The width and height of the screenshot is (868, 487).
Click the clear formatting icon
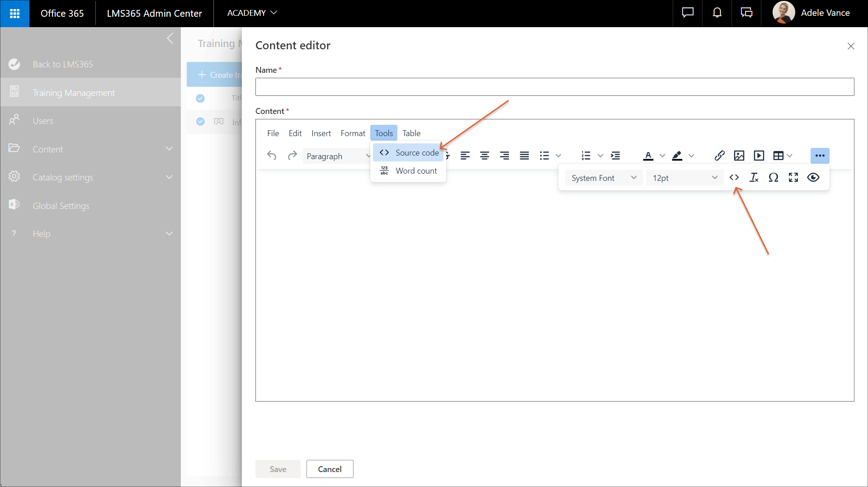coord(754,178)
